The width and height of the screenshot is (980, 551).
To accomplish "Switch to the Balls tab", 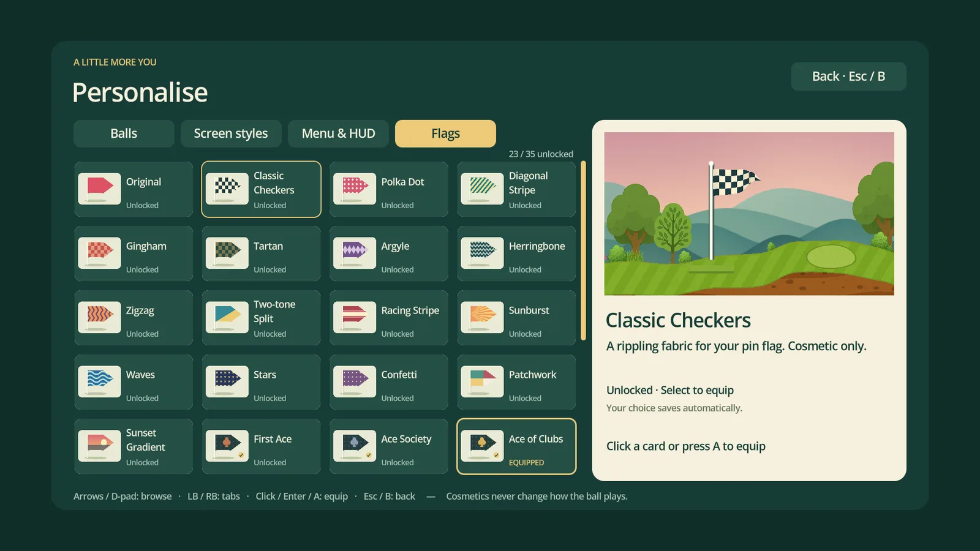I will coord(124,133).
